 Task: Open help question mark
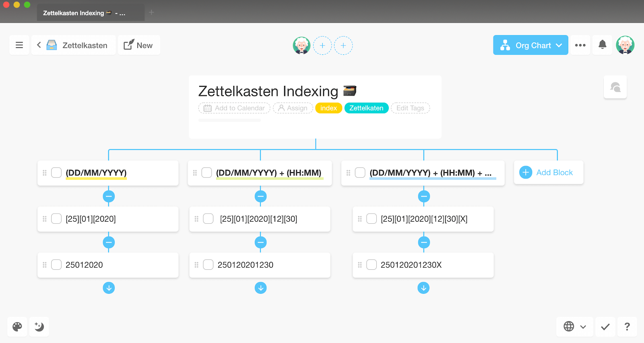pyautogui.click(x=627, y=326)
